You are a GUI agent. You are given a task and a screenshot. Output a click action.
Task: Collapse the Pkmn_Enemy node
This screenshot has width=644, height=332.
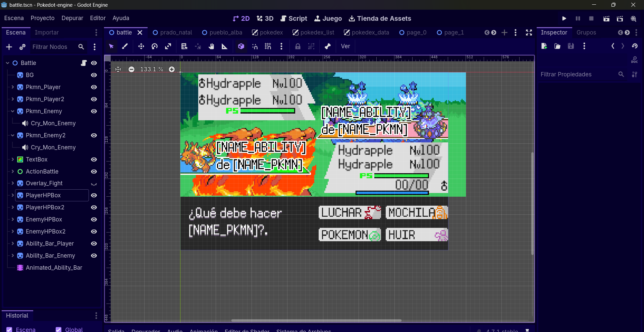point(13,111)
